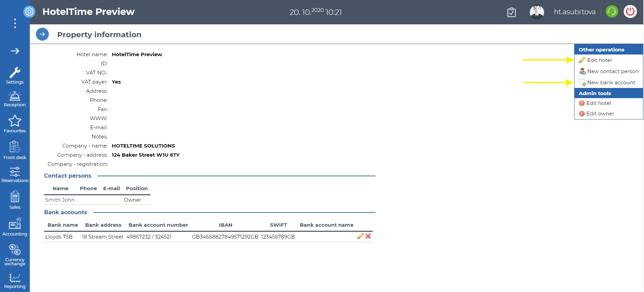Click the HotelTime Preview header title
The width and height of the screenshot is (644, 292).
[88, 12]
